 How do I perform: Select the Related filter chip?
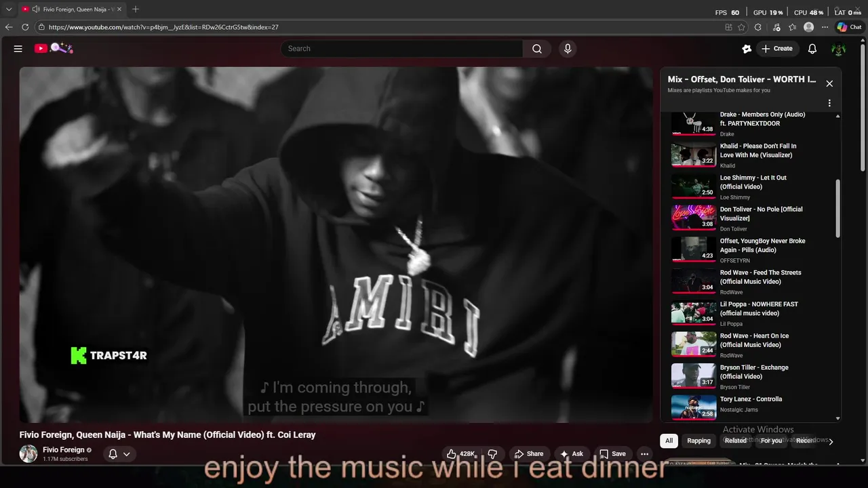(x=735, y=441)
